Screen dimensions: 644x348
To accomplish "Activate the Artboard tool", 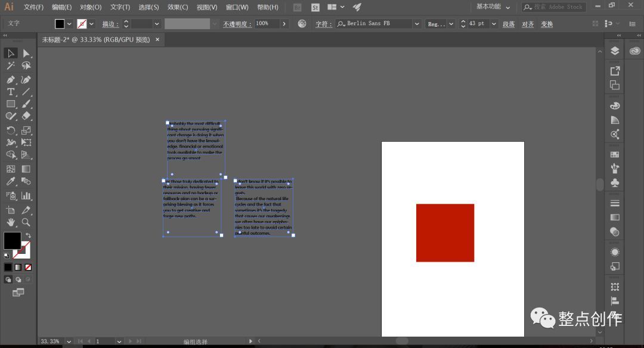I will coord(11,210).
